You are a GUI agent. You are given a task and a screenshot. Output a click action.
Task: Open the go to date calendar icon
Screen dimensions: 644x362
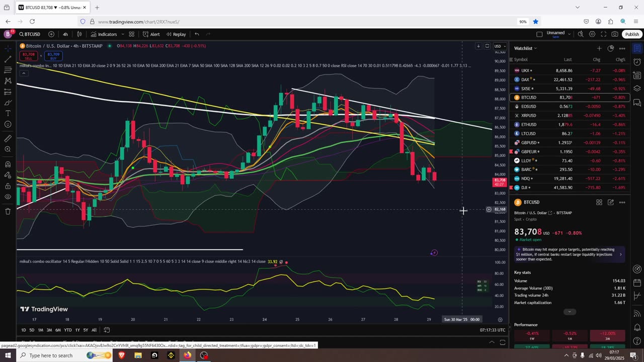(x=107, y=330)
